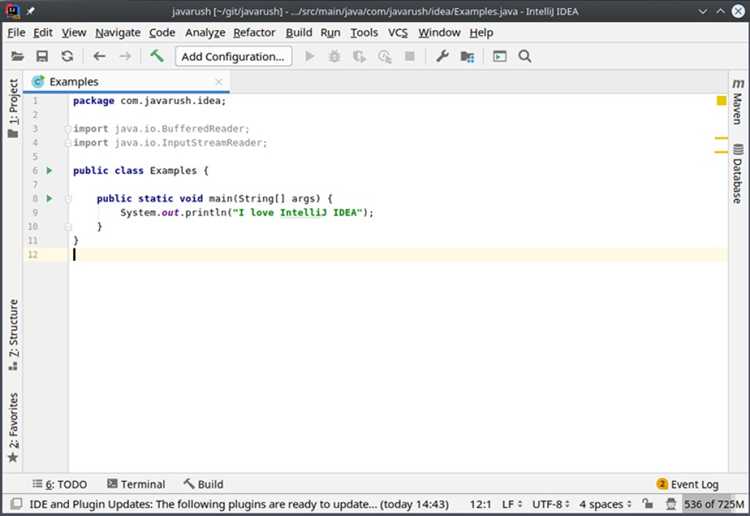Open the Build menu in menu bar

[x=299, y=33]
